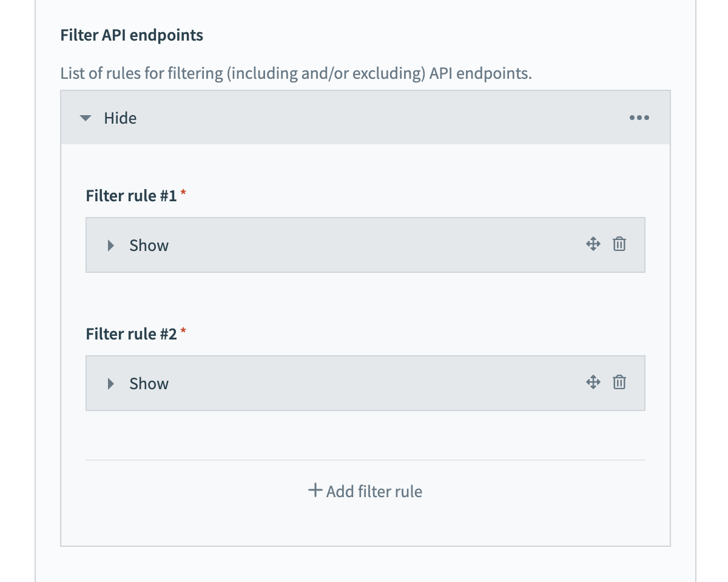Screen dimensions: 728x582
Task: Delete Filter rule #2 with trash icon
Action: [619, 383]
